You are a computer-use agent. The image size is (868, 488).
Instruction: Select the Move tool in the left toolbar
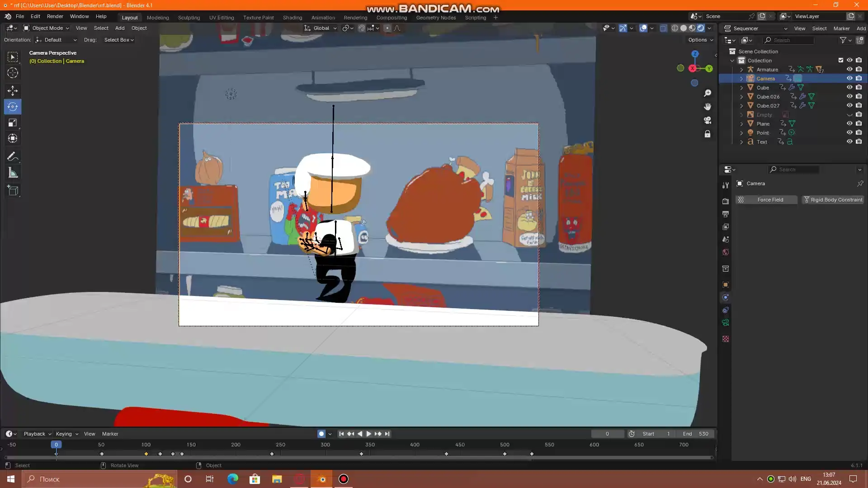point(13,91)
